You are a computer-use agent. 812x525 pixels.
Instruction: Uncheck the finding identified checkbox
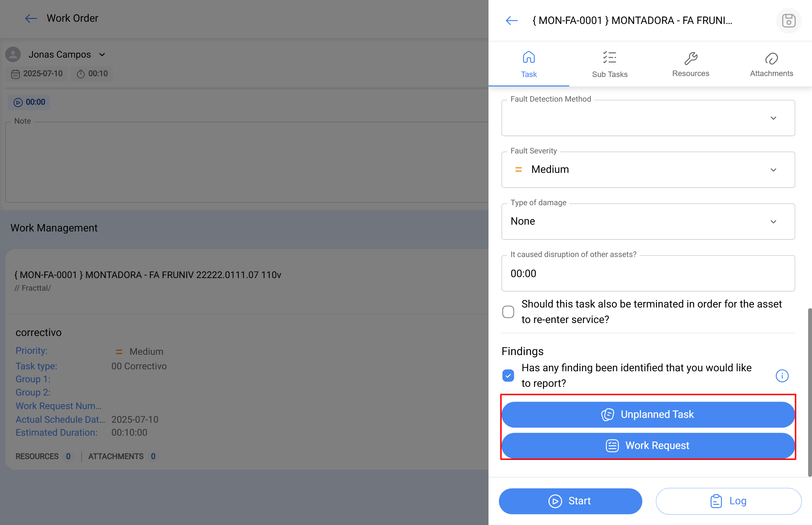coord(508,375)
